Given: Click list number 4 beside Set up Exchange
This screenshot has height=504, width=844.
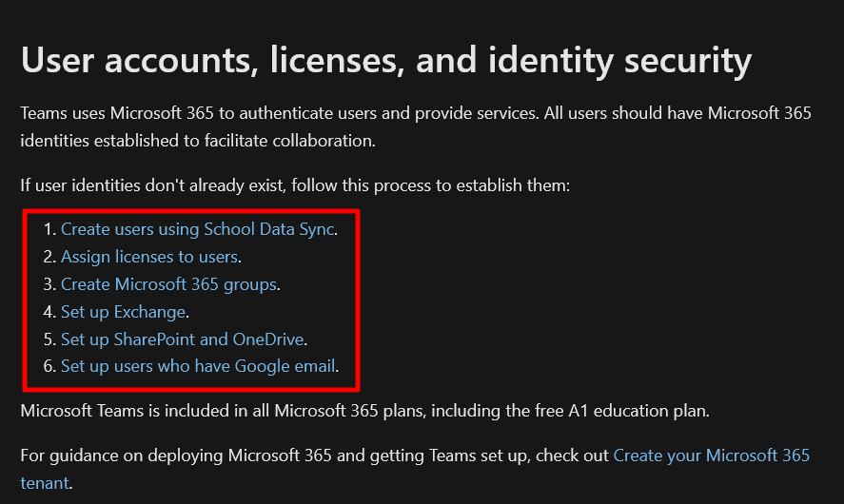Looking at the screenshot, I should [x=49, y=312].
